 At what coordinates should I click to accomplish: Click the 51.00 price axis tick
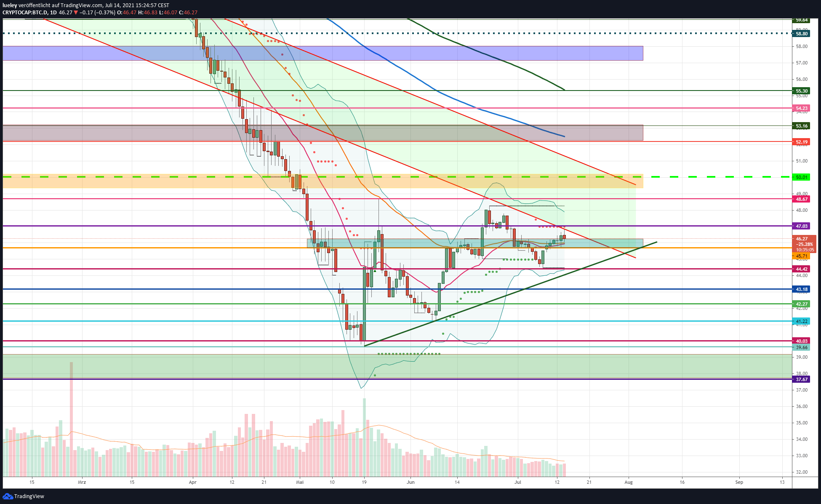click(x=802, y=161)
